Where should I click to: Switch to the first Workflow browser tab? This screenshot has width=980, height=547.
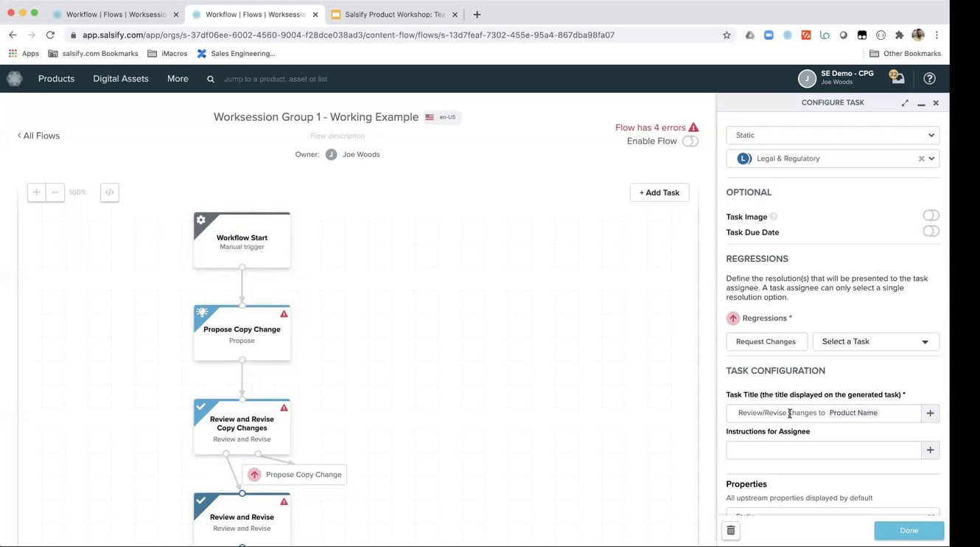(x=116, y=14)
